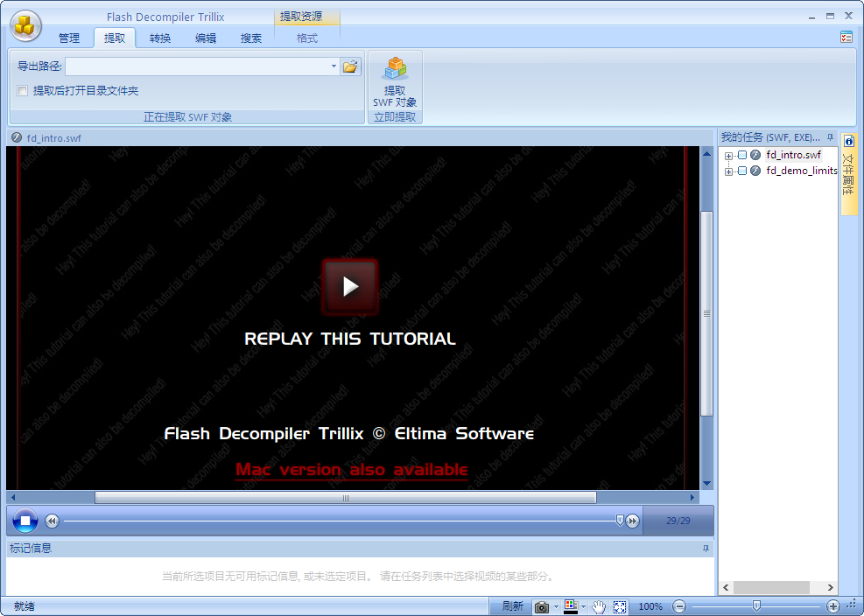Switch to the 转换 ribbon tab
This screenshot has width=864, height=616.
160,38
